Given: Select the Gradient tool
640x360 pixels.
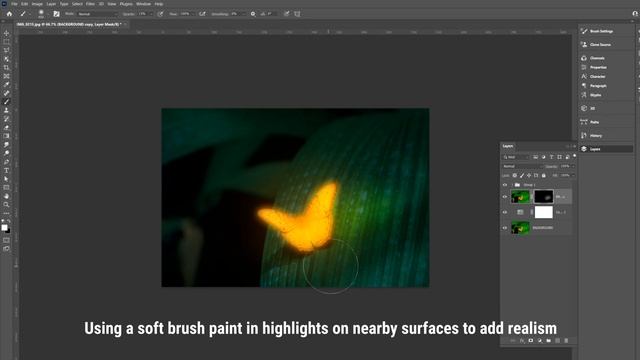Looking at the screenshot, I should (6, 136).
